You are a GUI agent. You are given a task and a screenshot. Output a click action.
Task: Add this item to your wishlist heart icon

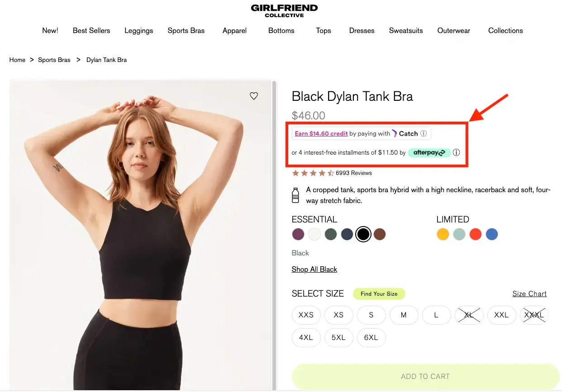(x=254, y=96)
